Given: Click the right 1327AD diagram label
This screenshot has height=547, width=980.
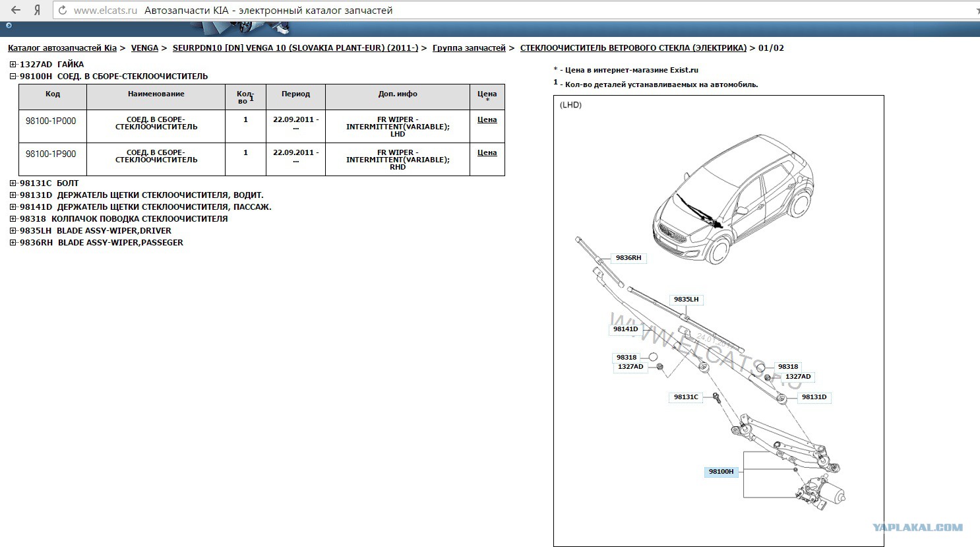Looking at the screenshot, I should pyautogui.click(x=798, y=377).
